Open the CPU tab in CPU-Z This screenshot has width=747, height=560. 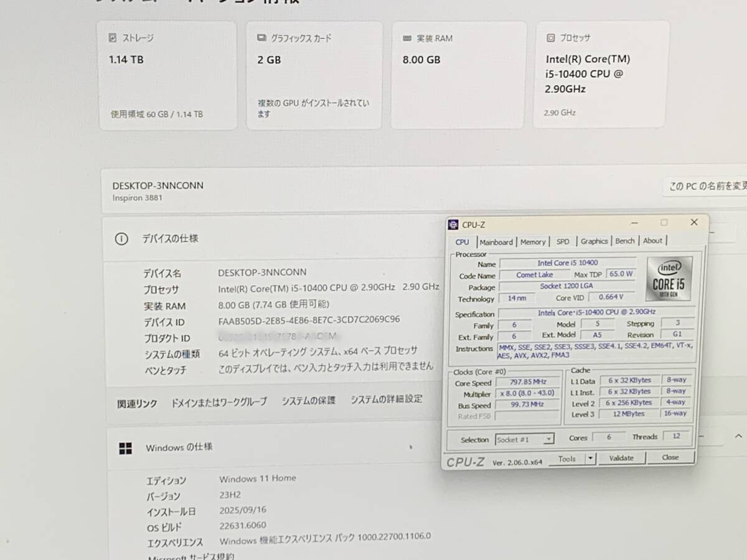463,242
